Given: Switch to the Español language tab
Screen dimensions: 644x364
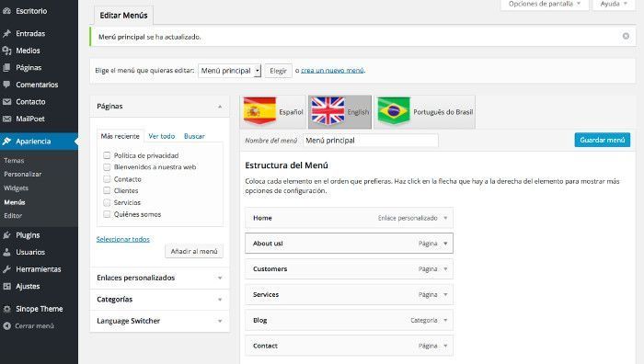Looking at the screenshot, I should pos(272,112).
